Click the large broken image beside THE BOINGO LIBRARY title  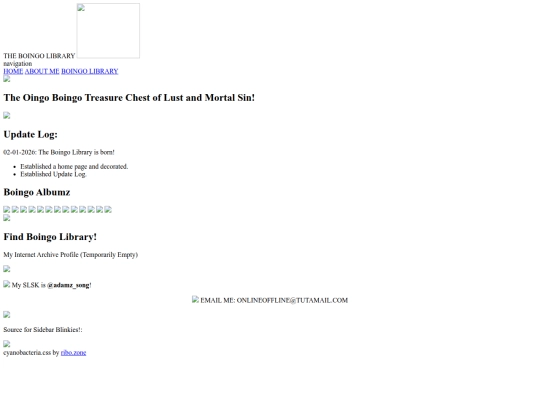click(108, 31)
